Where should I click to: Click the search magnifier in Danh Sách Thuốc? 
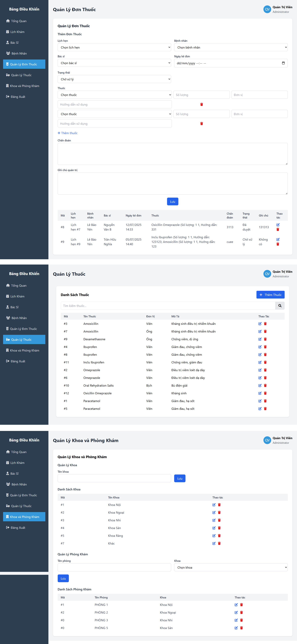tap(280, 305)
